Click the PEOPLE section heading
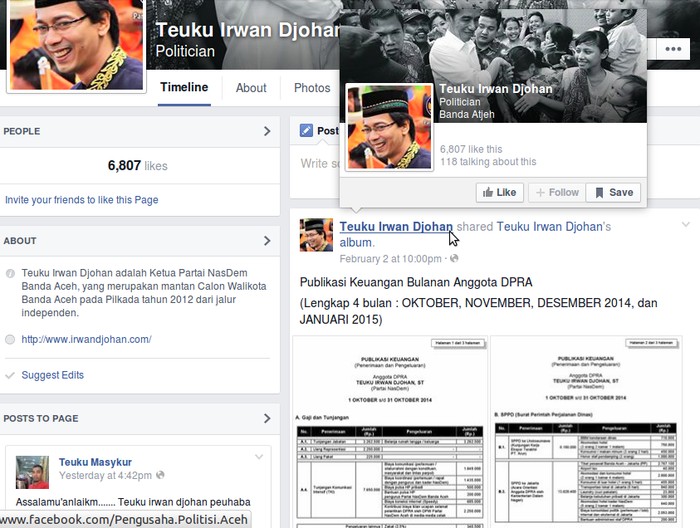This screenshot has height=528, width=700. point(22,131)
